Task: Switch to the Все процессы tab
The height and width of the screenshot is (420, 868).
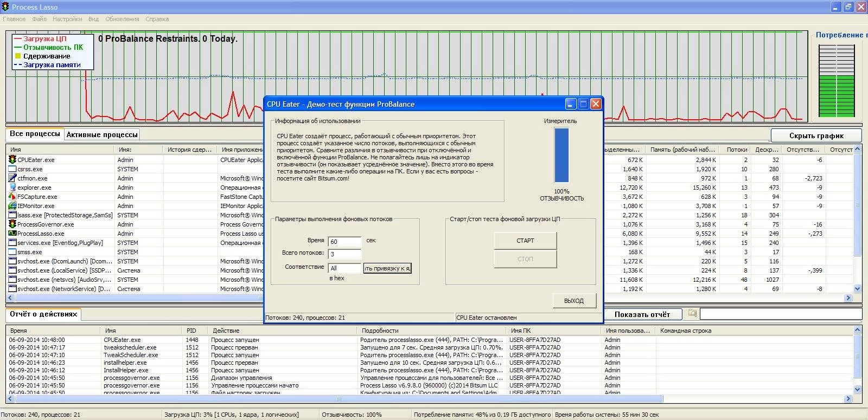Action: coord(35,133)
